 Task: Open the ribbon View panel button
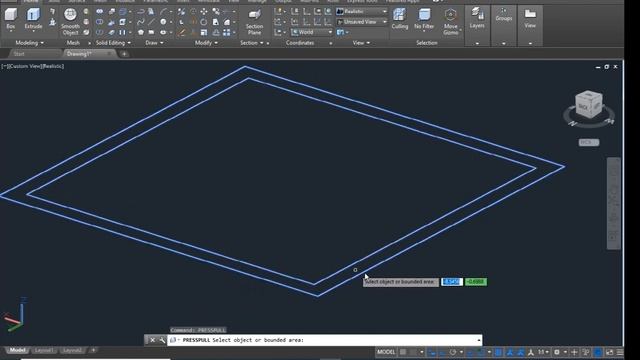[x=530, y=18]
